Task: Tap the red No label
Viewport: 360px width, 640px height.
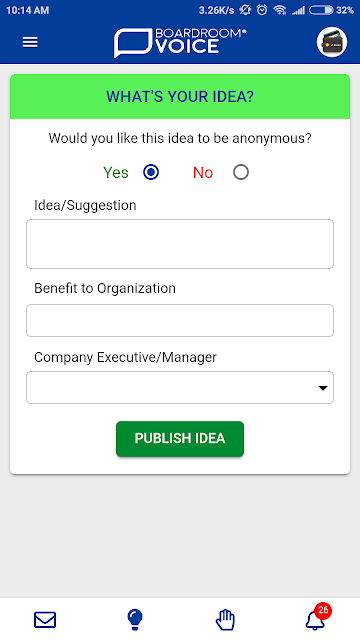Action: (x=203, y=173)
